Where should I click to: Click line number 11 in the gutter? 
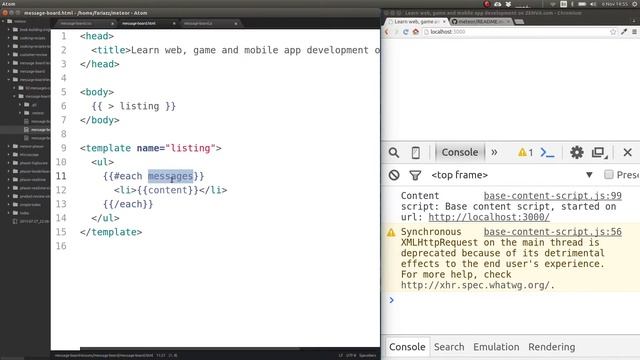[x=61, y=176]
